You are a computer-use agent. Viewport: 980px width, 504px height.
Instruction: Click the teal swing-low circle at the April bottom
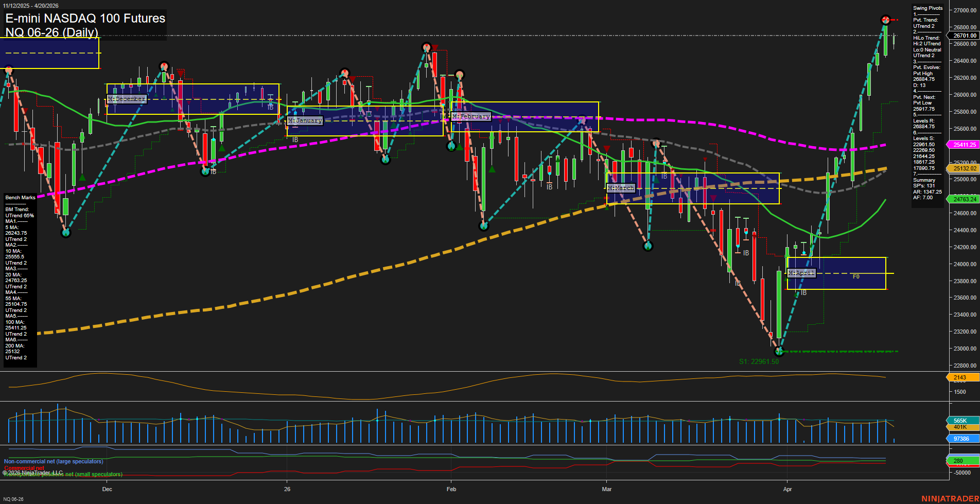(x=779, y=352)
